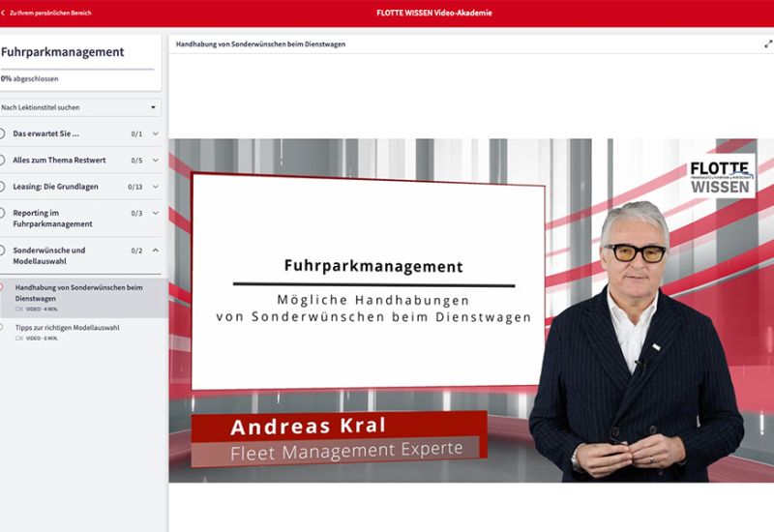Image resolution: width=774 pixels, height=532 pixels.
Task: Click the completion circle for 'Sonderwünsche und Modellauswahl'
Action: click(x=2, y=251)
